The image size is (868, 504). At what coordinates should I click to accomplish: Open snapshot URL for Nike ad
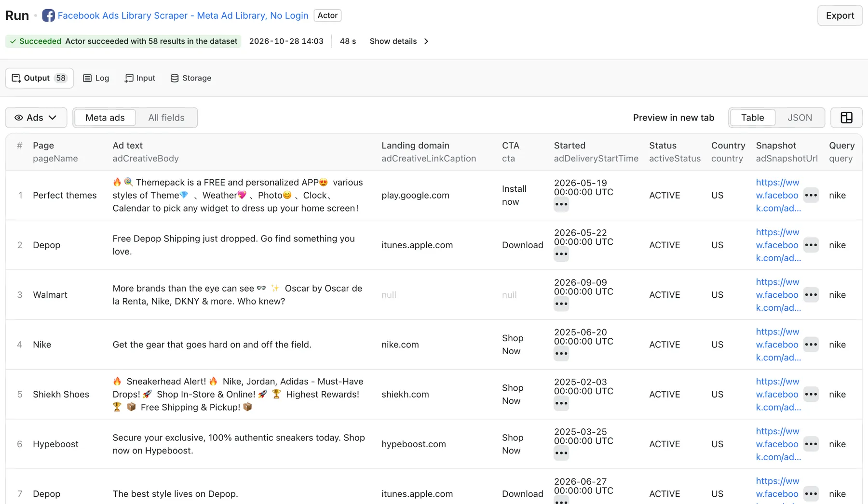(x=778, y=345)
